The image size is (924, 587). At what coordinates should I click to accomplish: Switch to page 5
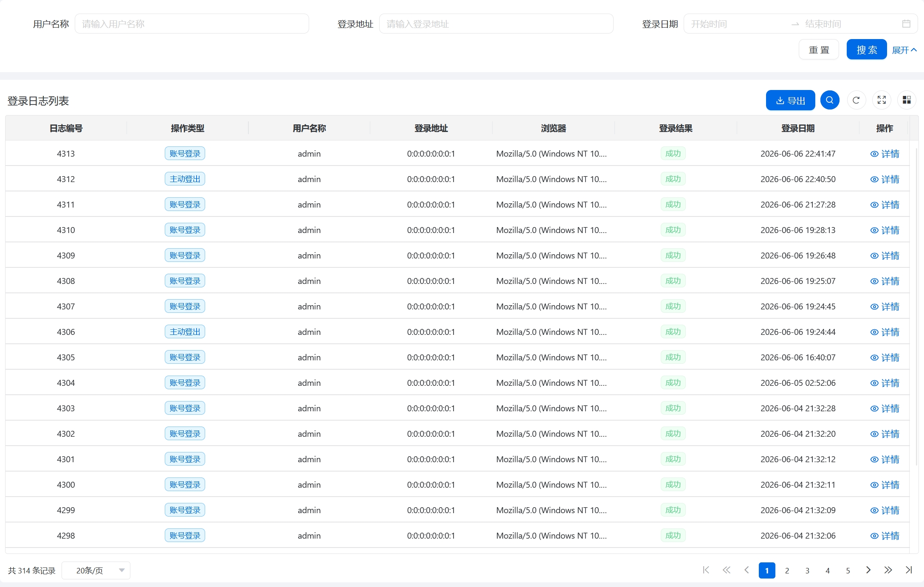pyautogui.click(x=848, y=570)
